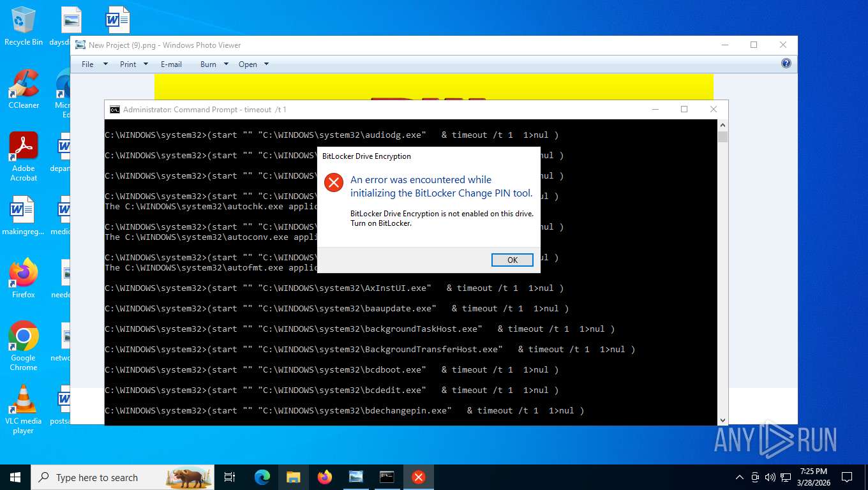Click the Command Prompt scrollbar up arrow

(x=722, y=126)
